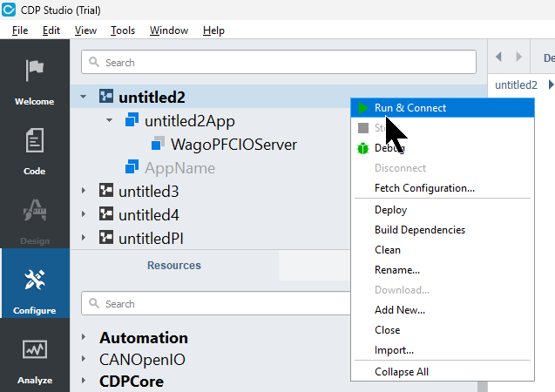555x392 pixels.
Task: Click the project search magnifier icon
Action: tap(94, 62)
